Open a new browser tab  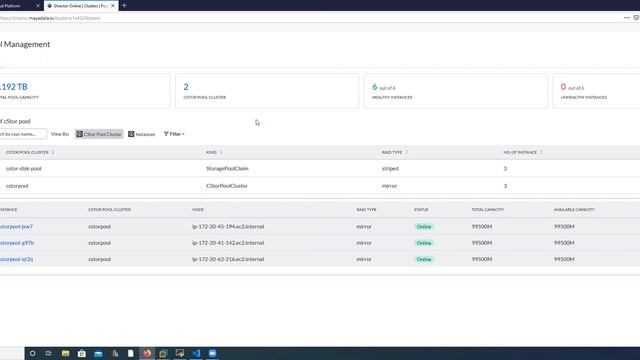[124, 6]
